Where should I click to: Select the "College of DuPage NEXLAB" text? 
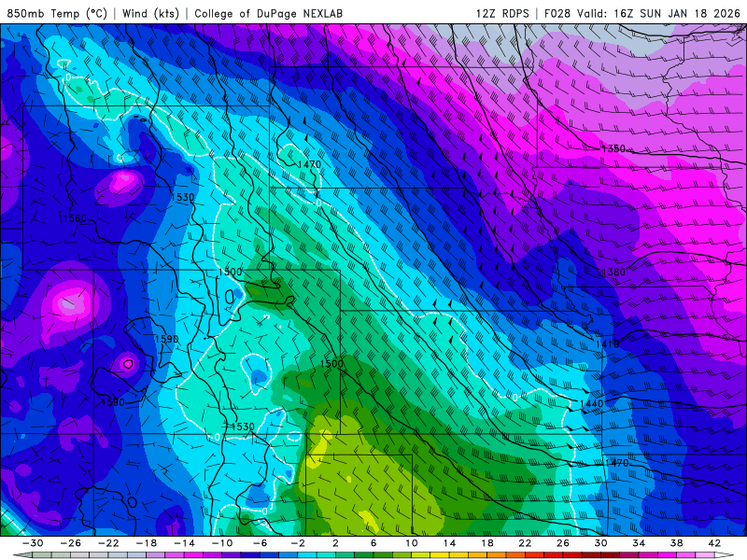pos(268,13)
